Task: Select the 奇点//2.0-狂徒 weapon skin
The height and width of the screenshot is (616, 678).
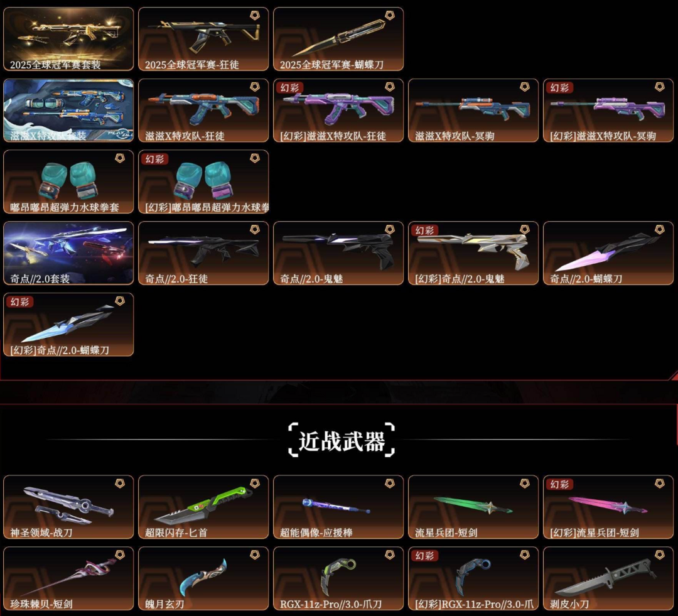Action: tap(203, 253)
